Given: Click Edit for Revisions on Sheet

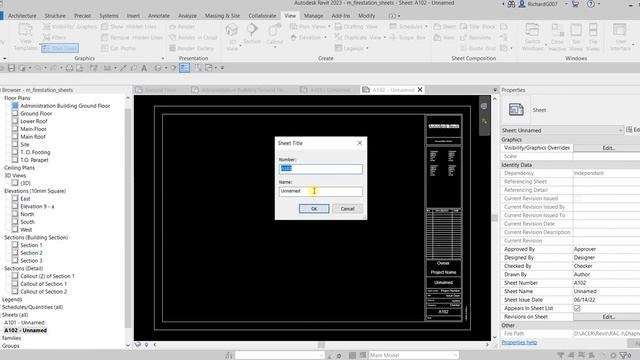Looking at the screenshot, I should coord(608,317).
